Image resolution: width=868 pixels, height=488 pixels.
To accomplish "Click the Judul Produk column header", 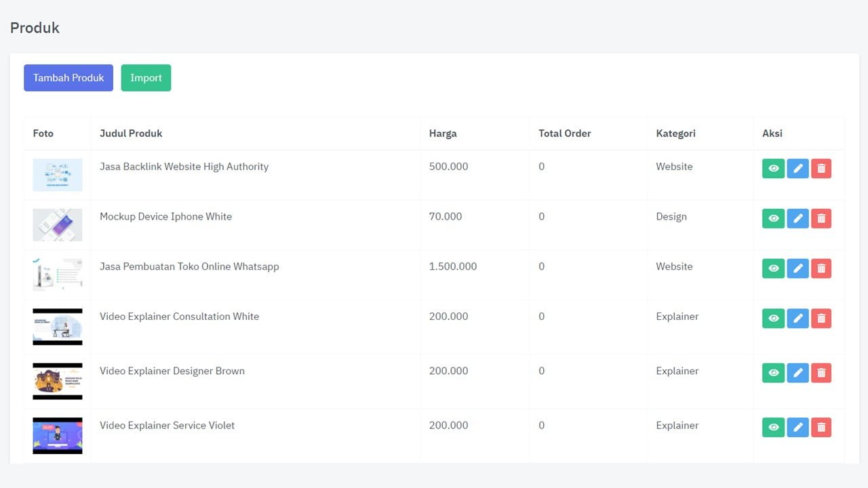I will click(131, 134).
